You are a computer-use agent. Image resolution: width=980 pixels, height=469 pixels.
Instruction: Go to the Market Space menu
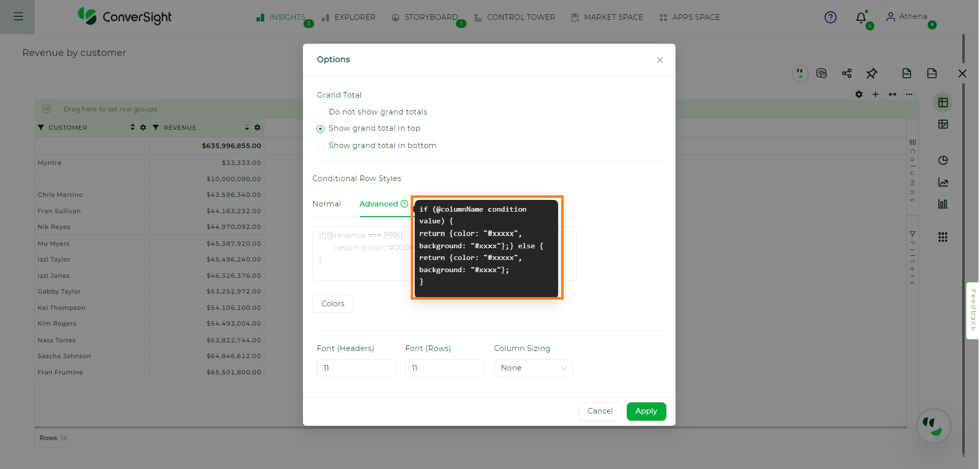click(x=607, y=17)
